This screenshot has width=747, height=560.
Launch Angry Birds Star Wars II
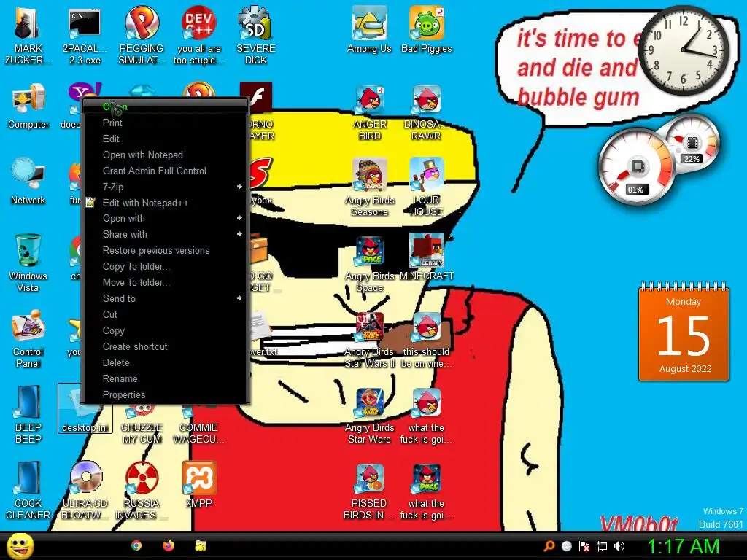pyautogui.click(x=370, y=340)
